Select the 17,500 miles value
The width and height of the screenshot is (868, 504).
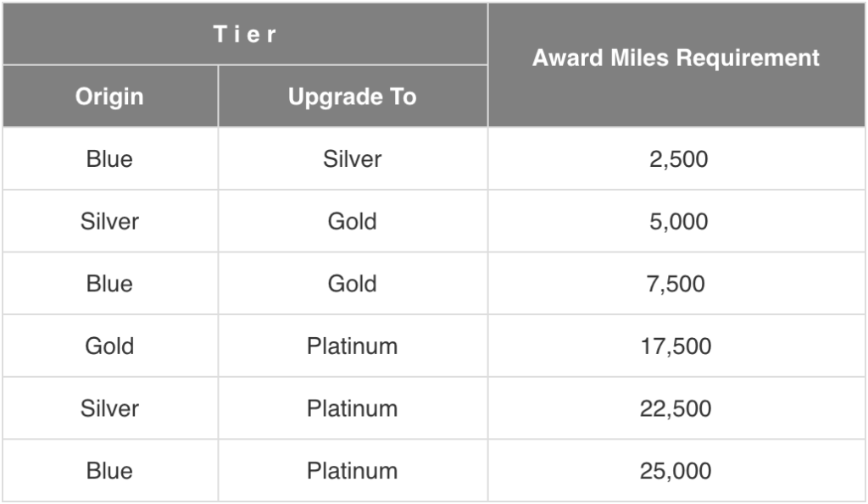click(676, 347)
